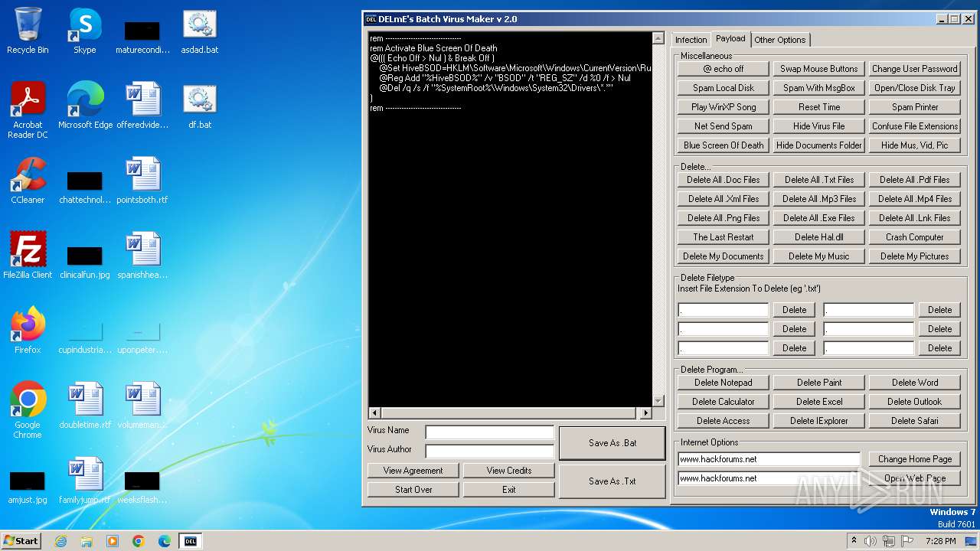Click Swap Mouse Buttons
The height and width of the screenshot is (551, 980).
click(819, 69)
